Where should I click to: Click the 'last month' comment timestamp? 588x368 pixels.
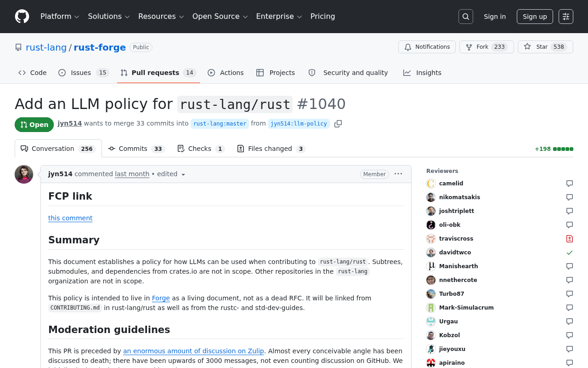[x=132, y=174]
